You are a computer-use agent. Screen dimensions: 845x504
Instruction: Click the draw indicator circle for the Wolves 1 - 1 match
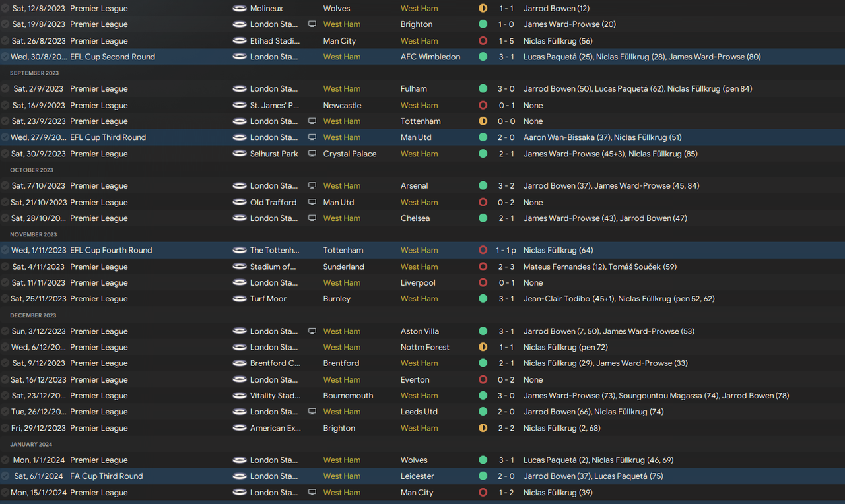pyautogui.click(x=483, y=9)
